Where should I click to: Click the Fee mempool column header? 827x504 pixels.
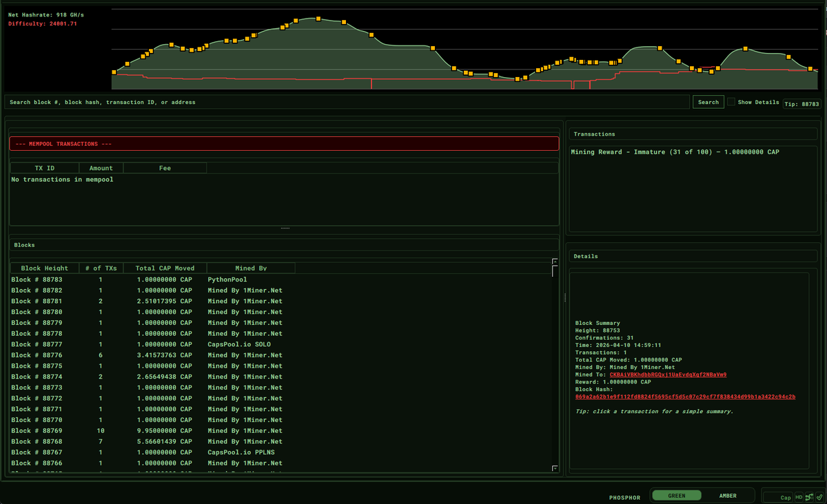coord(165,168)
